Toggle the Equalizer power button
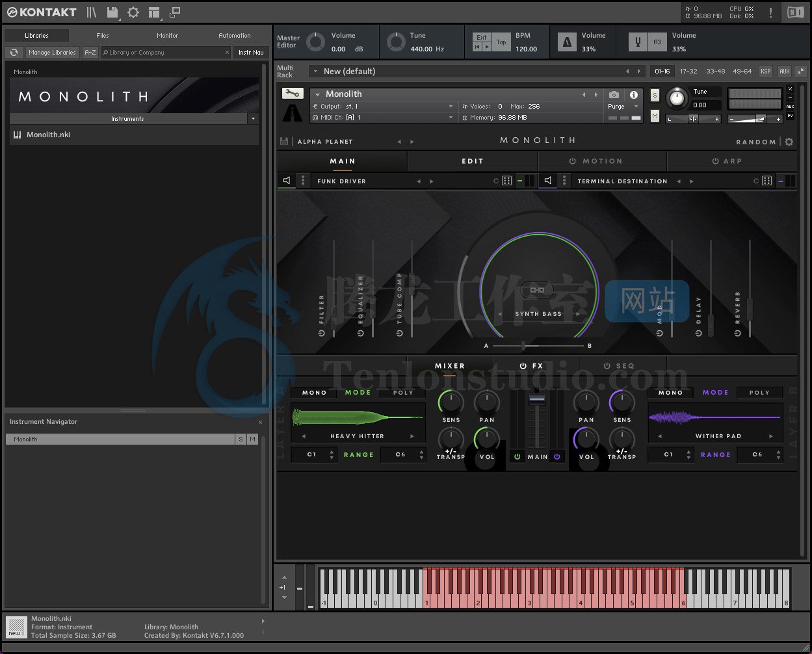812x654 pixels. (361, 333)
